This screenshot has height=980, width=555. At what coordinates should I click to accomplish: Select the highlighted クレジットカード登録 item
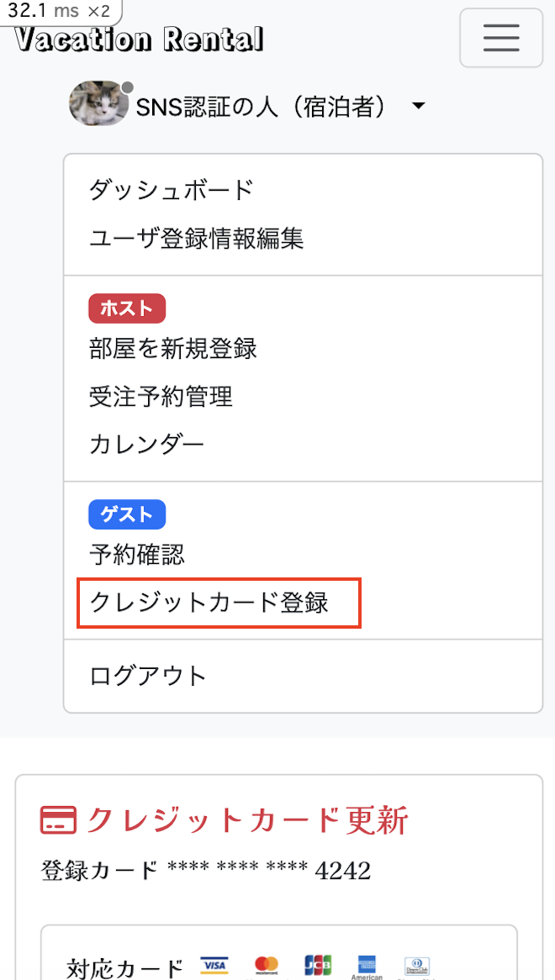(219, 602)
